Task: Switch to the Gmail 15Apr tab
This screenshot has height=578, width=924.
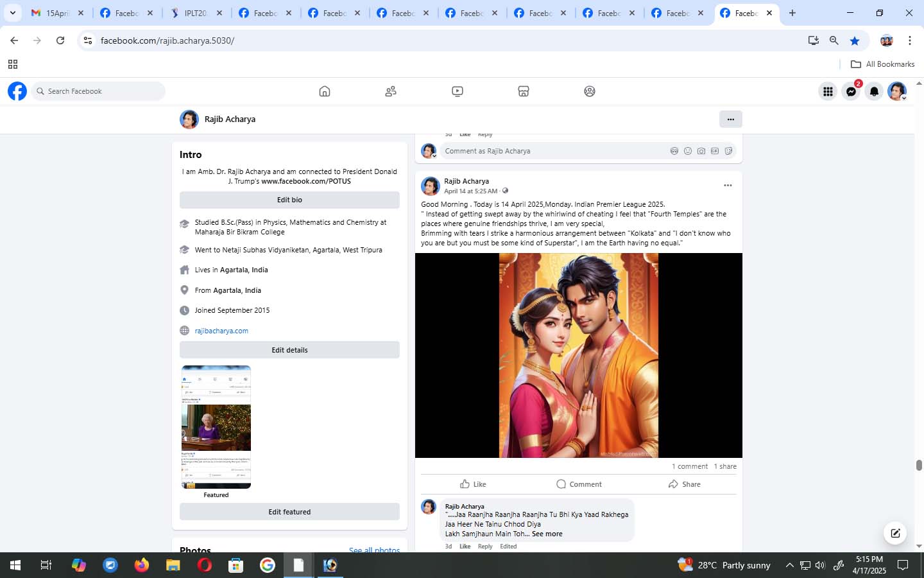Action: tap(58, 13)
